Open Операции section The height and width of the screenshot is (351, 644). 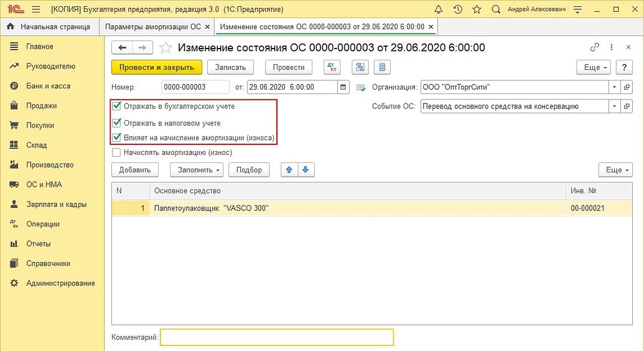click(x=43, y=224)
